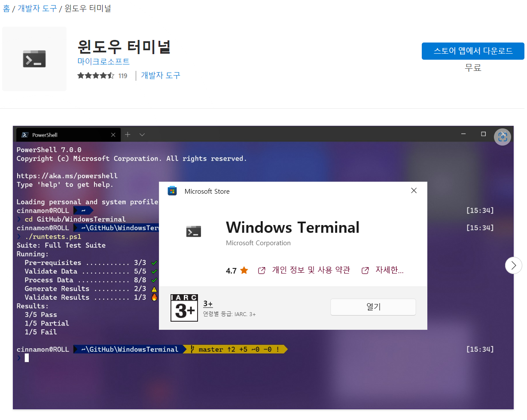Click the 열기 button
This screenshot has width=527, height=420.
pyautogui.click(x=373, y=307)
